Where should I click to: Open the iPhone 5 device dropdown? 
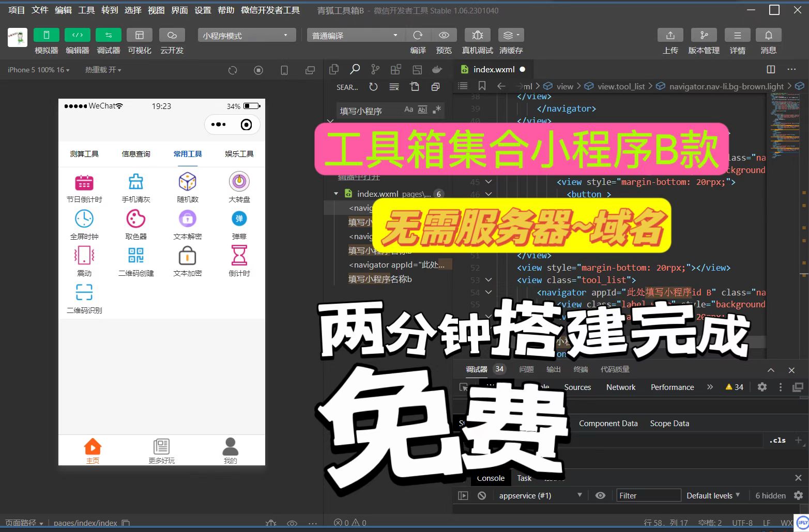coord(38,70)
